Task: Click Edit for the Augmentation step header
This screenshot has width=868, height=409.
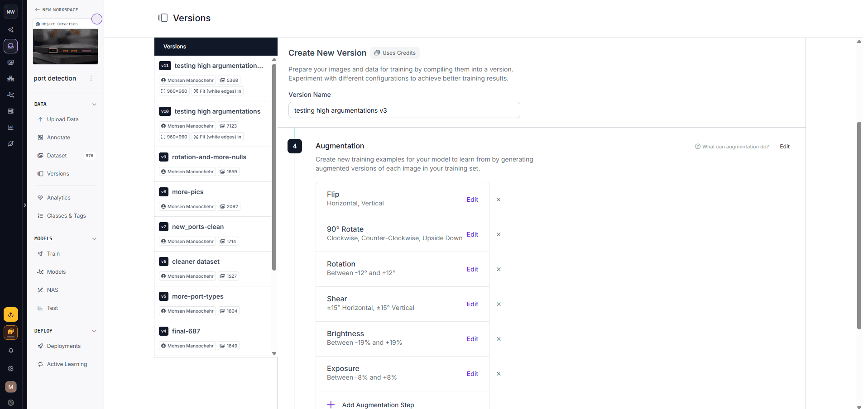Action: pyautogui.click(x=785, y=147)
